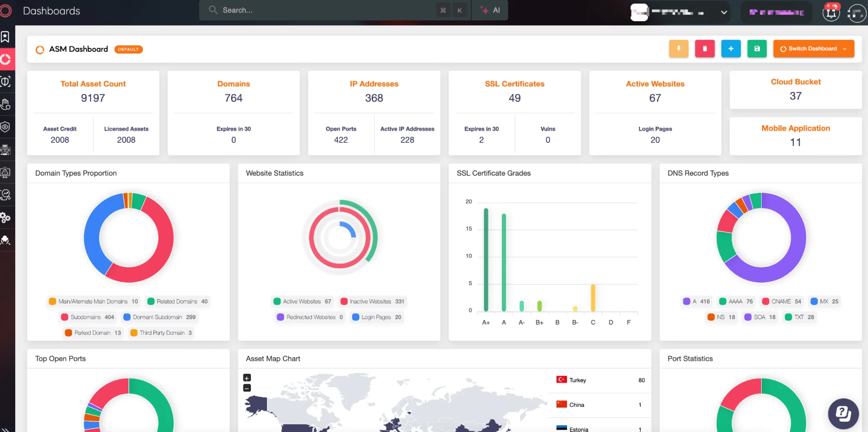This screenshot has height=432, width=868.
Task: Open the bookmark icon in sidebar
Action: coord(5,37)
